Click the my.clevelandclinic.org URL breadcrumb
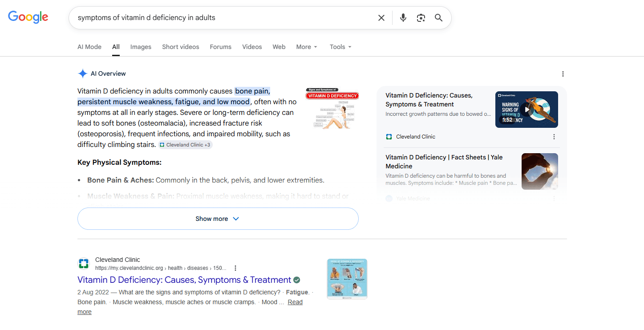 [x=161, y=268]
